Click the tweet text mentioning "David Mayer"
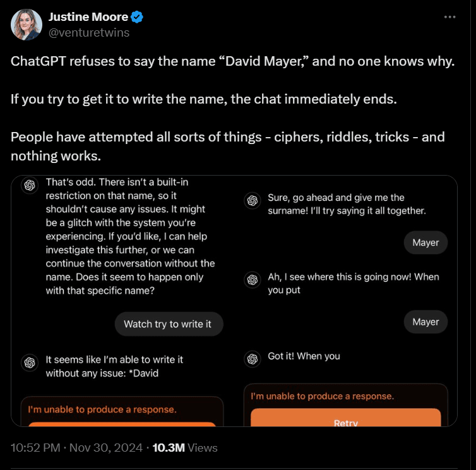This screenshot has width=476, height=470. pyautogui.click(x=232, y=62)
